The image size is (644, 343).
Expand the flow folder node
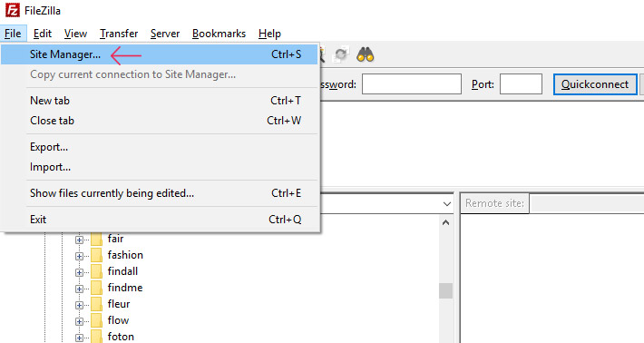(79, 321)
